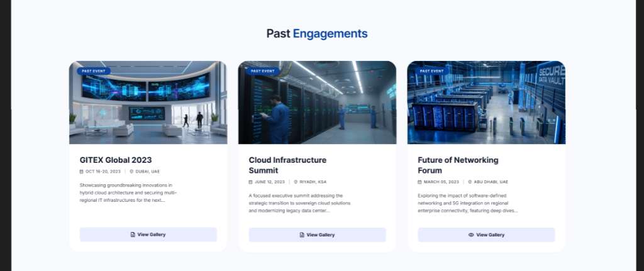The height and width of the screenshot is (271, 644).
Task: Click the Cloud Infrastructure Summit title
Action: pos(287,165)
